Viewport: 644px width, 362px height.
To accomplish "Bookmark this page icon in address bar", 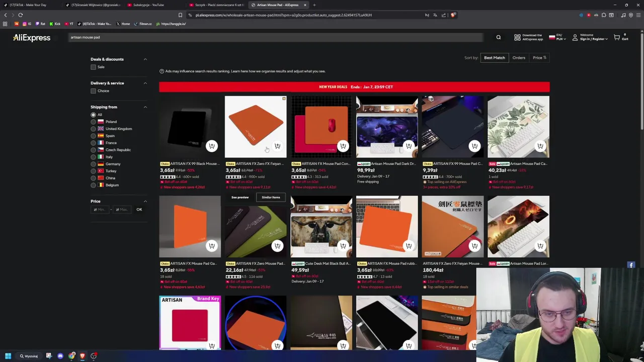I will [180, 15].
